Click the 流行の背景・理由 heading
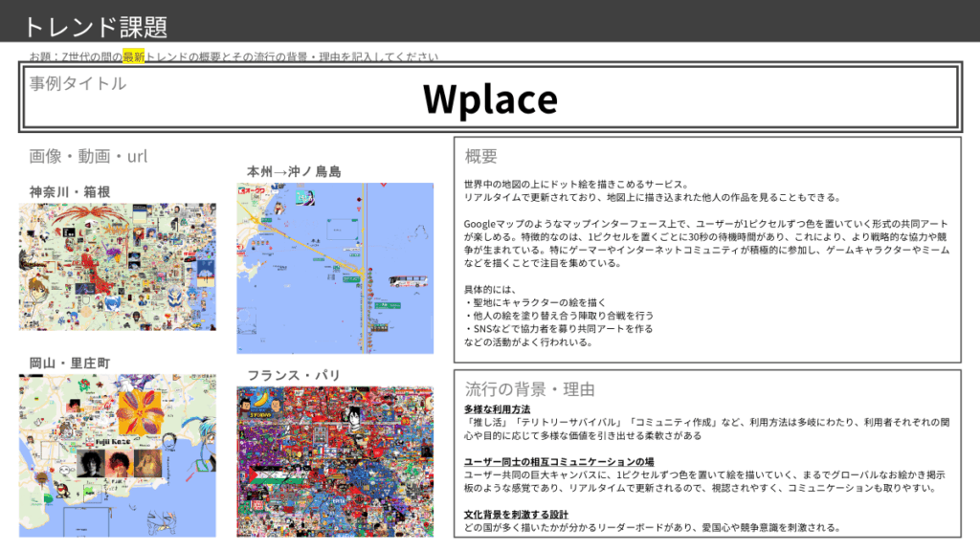 tap(529, 389)
